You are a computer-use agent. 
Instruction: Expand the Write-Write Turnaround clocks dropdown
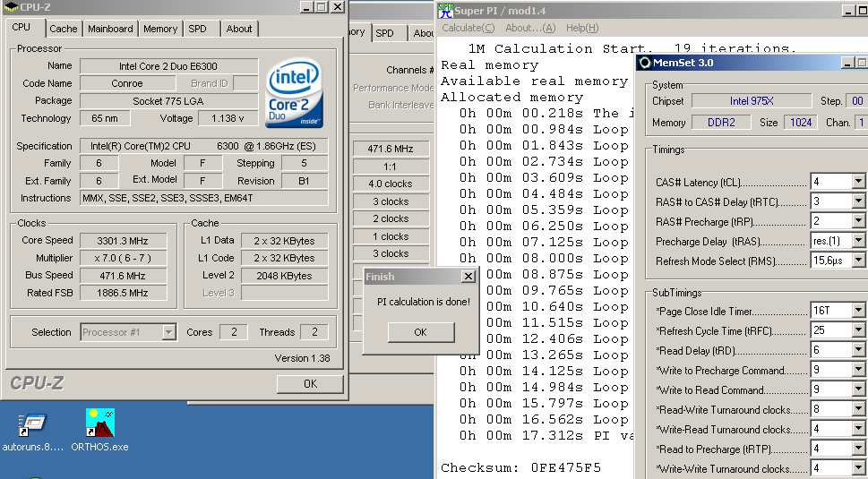click(858, 468)
